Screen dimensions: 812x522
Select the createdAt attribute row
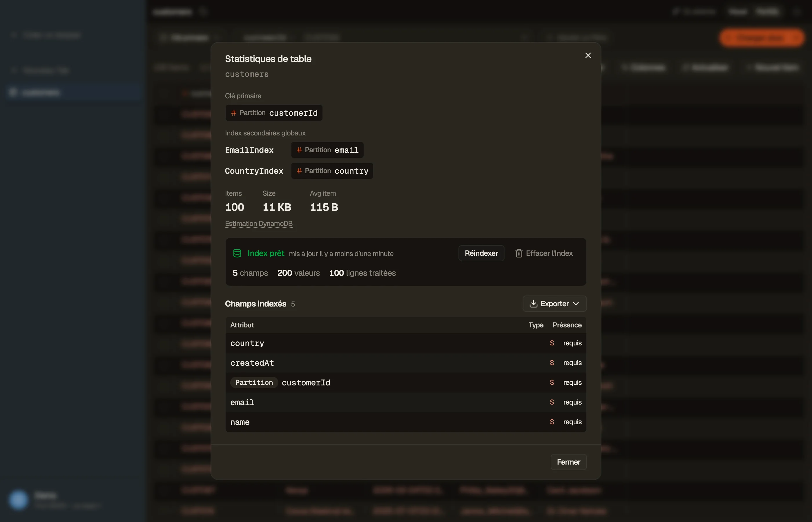pyautogui.click(x=406, y=363)
